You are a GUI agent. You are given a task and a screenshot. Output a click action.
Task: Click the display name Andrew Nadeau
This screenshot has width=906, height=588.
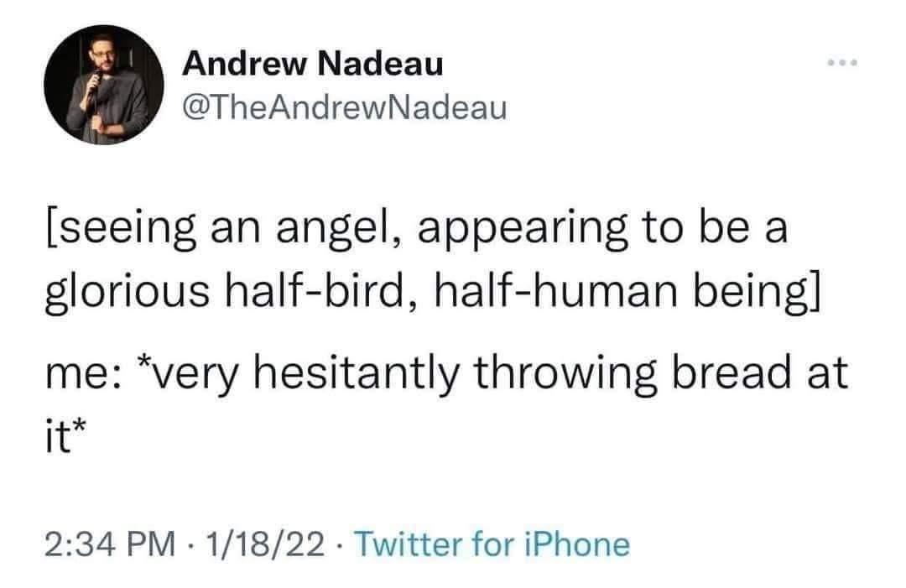pyautogui.click(x=313, y=63)
